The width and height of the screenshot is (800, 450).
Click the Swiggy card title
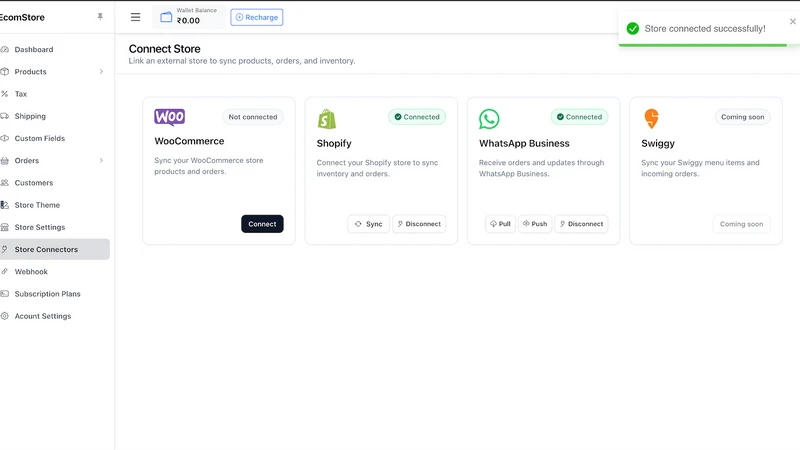point(658,144)
